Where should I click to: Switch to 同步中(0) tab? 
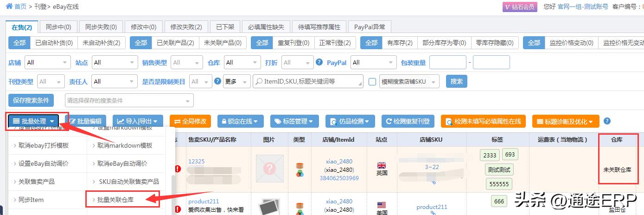(x=58, y=27)
